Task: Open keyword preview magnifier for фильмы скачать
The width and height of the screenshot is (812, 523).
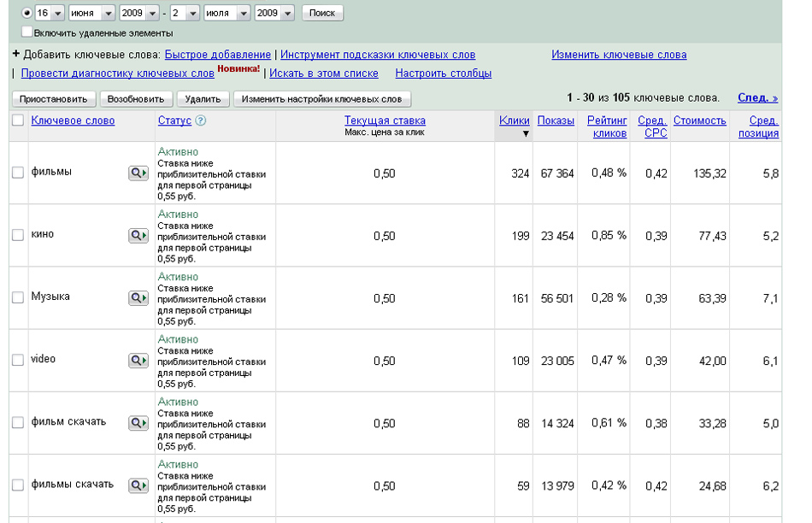Action: point(138,485)
